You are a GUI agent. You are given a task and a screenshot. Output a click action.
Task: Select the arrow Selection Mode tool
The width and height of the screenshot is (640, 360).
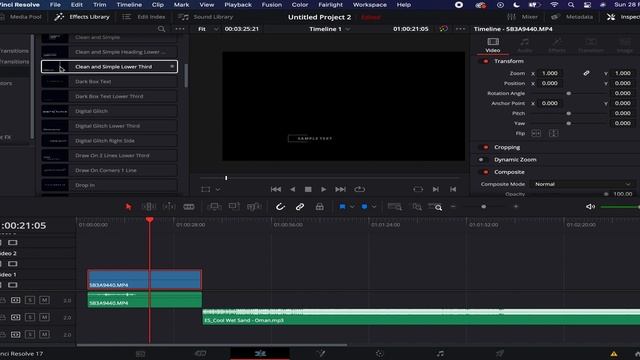(129, 207)
